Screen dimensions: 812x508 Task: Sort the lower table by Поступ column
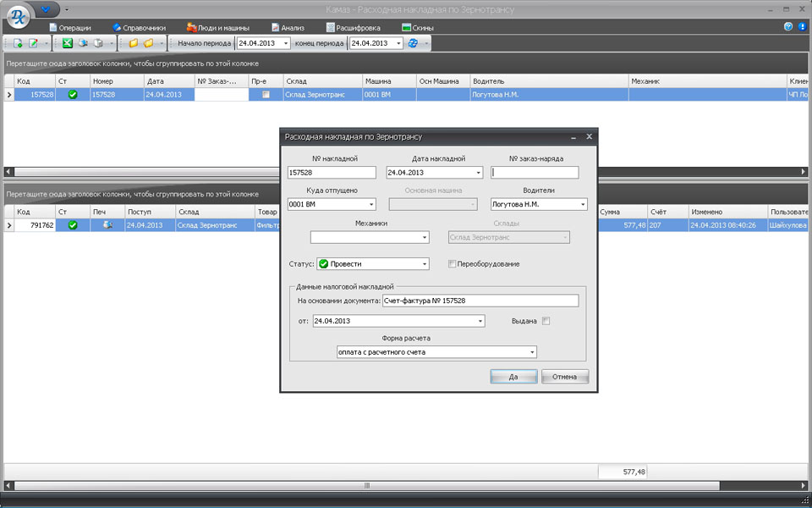(x=151, y=212)
